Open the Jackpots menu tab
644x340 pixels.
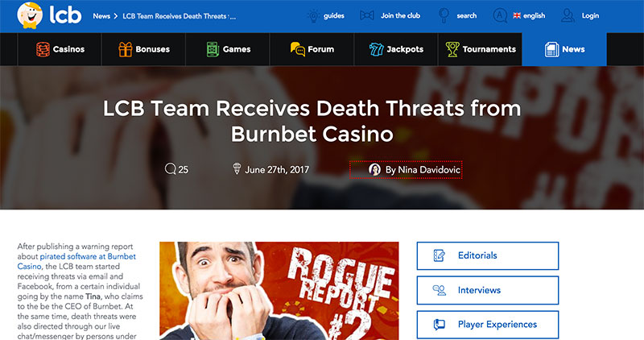(x=396, y=49)
